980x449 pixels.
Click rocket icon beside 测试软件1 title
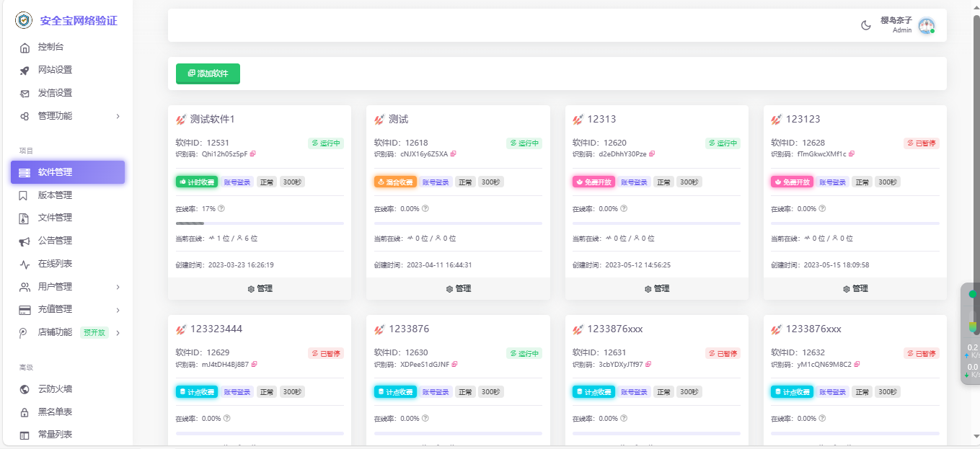pos(181,120)
